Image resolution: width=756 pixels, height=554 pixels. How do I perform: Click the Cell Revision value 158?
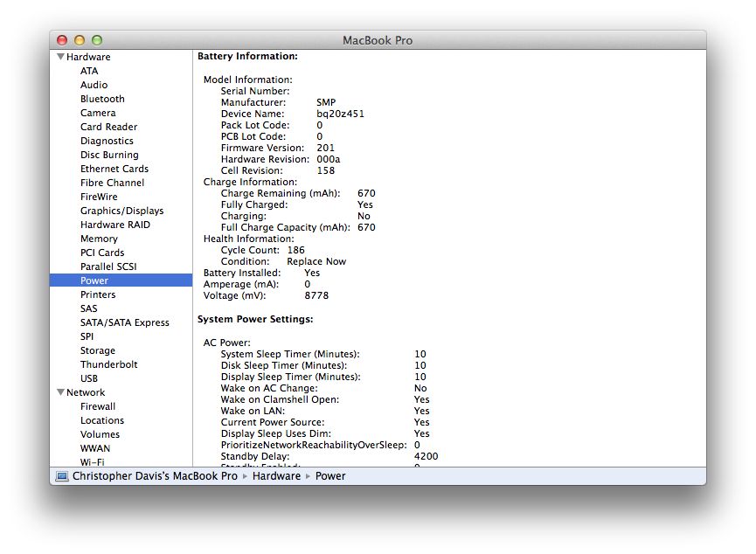pyautogui.click(x=325, y=170)
